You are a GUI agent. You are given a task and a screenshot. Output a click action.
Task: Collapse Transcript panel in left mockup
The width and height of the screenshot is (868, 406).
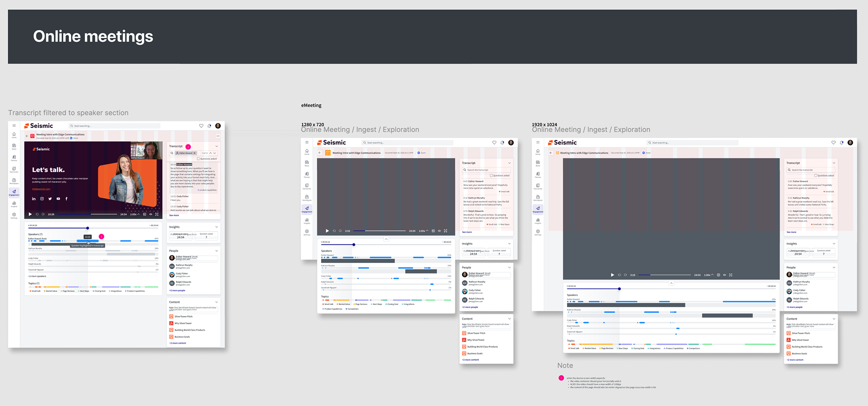point(217,146)
